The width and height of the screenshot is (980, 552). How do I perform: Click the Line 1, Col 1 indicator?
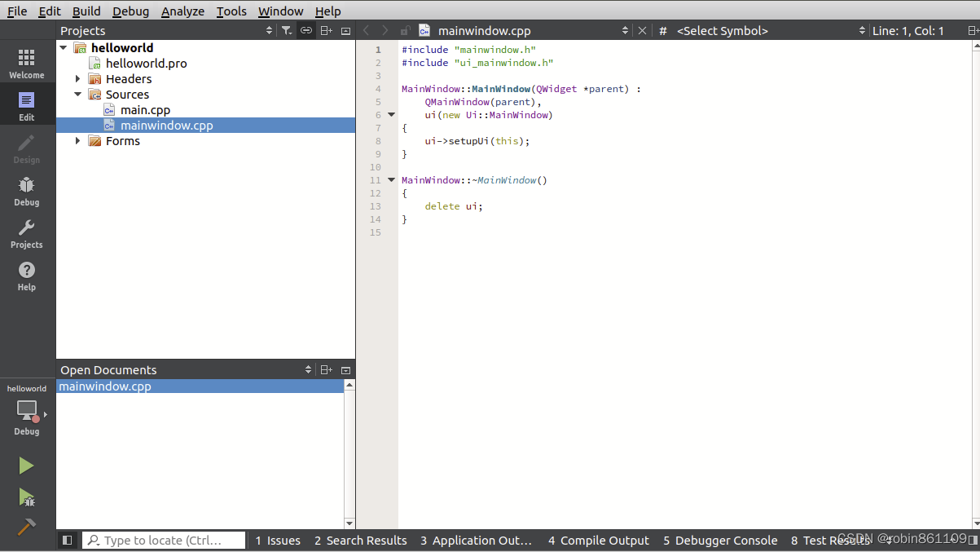click(x=908, y=30)
